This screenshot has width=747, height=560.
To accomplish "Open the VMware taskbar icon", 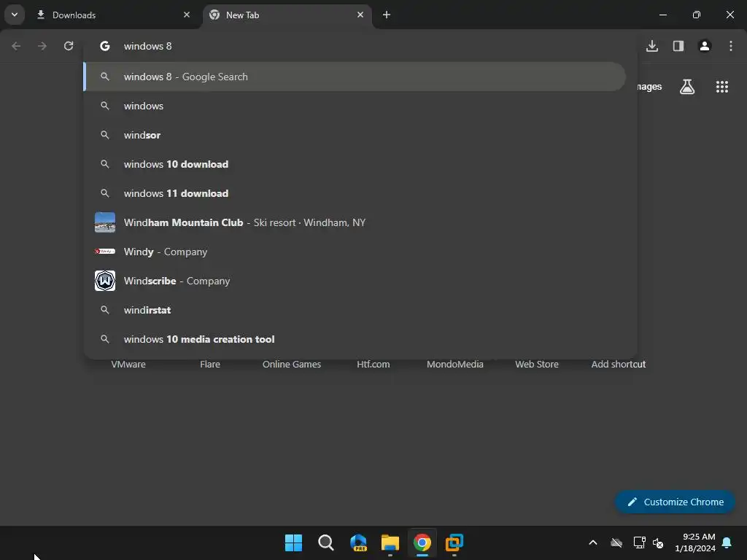I will pos(454,542).
